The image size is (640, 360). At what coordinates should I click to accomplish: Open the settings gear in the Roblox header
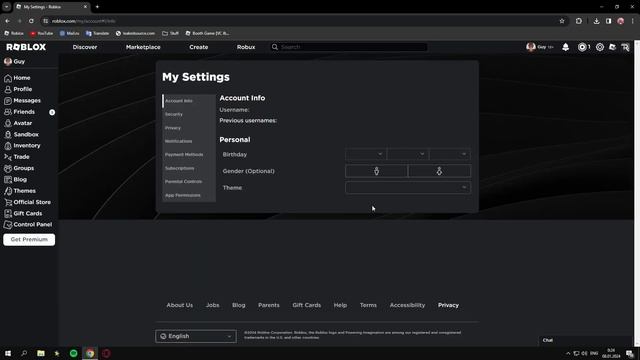pos(600,47)
